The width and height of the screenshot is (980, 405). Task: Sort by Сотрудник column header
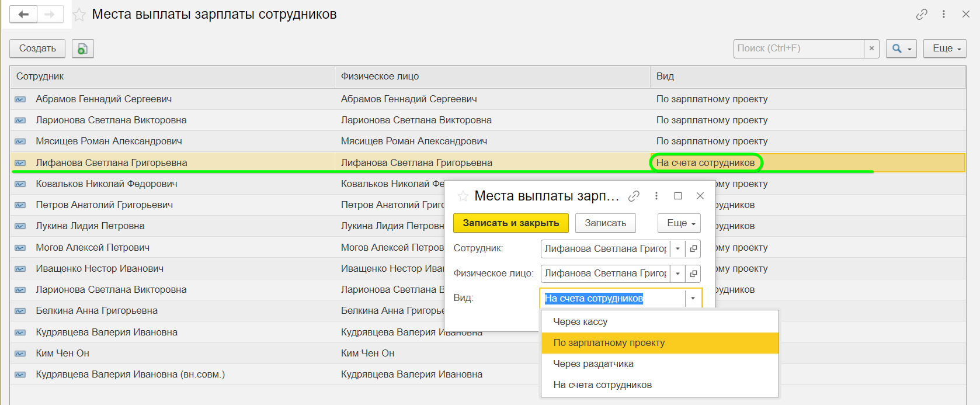[172, 77]
